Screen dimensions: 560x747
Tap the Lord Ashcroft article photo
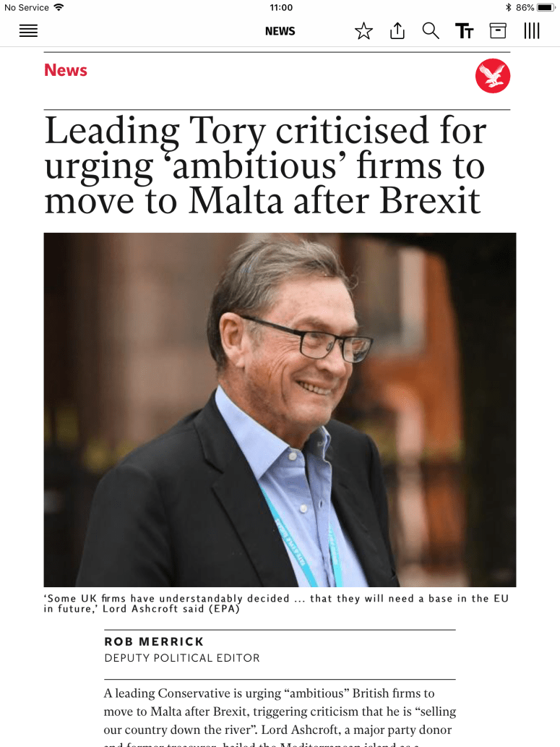280,409
